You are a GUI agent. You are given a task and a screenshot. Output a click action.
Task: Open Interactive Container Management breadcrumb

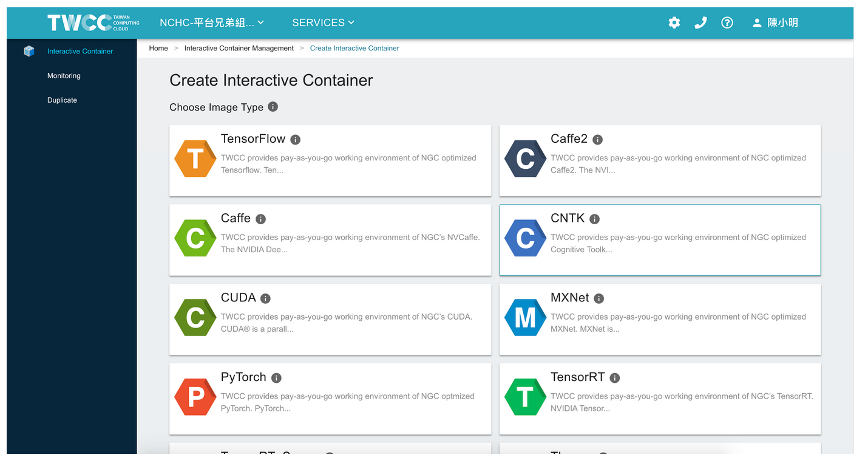pyautogui.click(x=239, y=48)
